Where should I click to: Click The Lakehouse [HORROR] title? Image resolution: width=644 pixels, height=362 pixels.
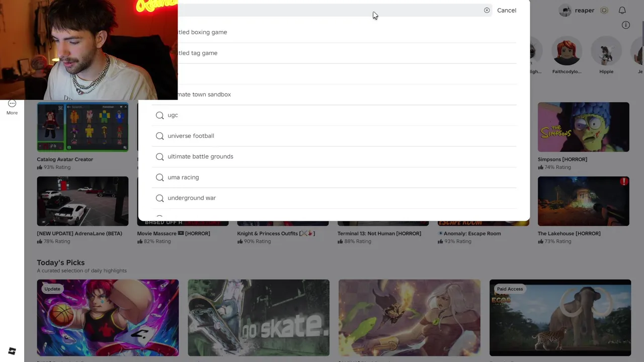pos(569,233)
